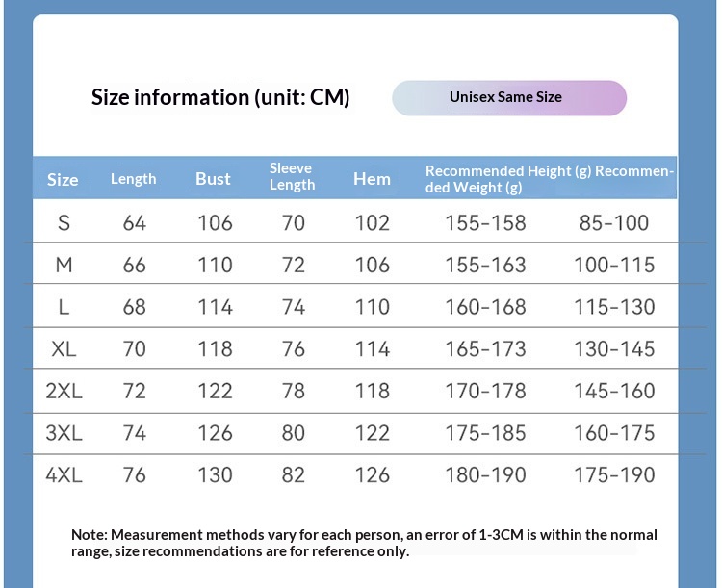
Task: Click the Size information title text
Action: pos(220,97)
